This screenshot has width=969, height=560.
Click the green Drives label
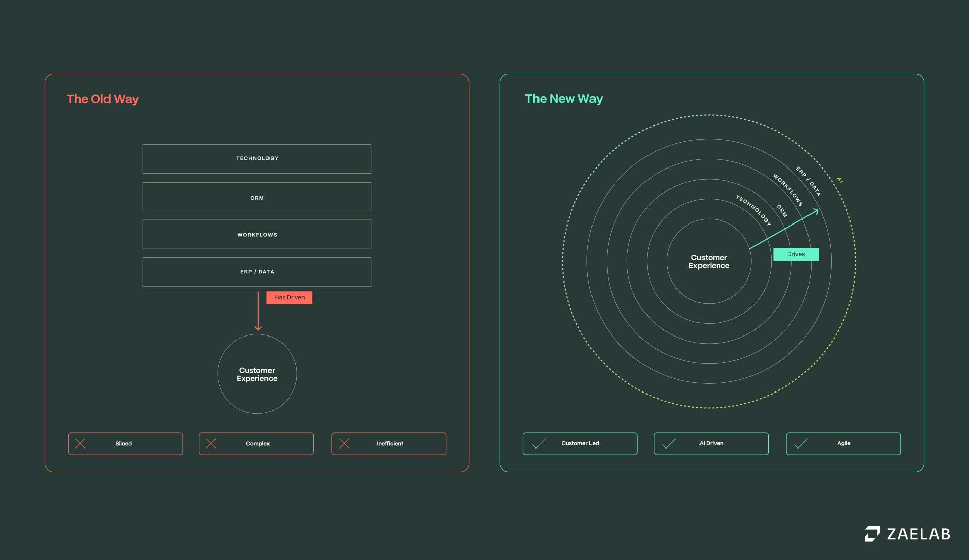click(x=796, y=254)
